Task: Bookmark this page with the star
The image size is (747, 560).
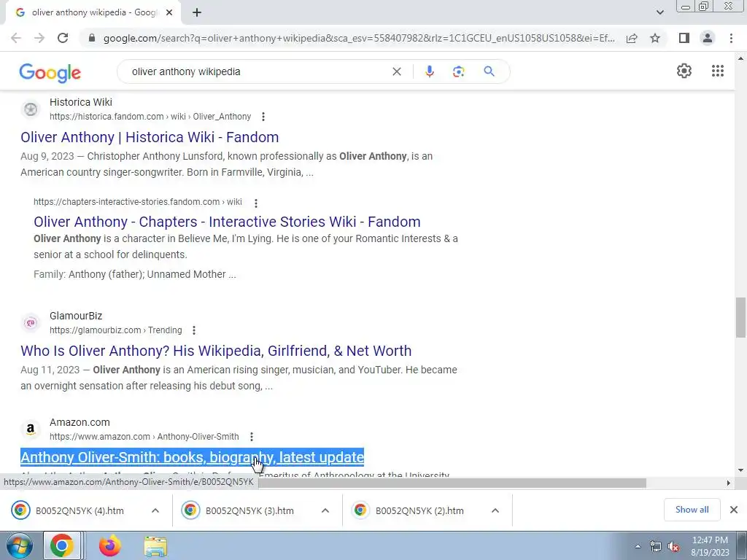Action: tap(655, 38)
